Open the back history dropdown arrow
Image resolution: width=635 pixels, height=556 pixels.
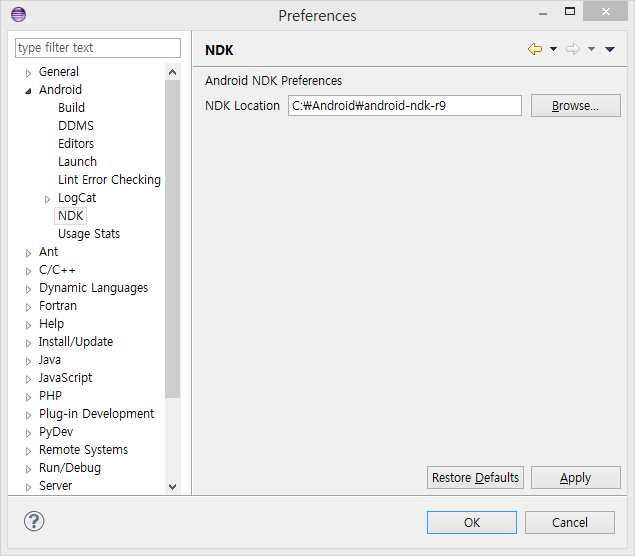(553, 49)
